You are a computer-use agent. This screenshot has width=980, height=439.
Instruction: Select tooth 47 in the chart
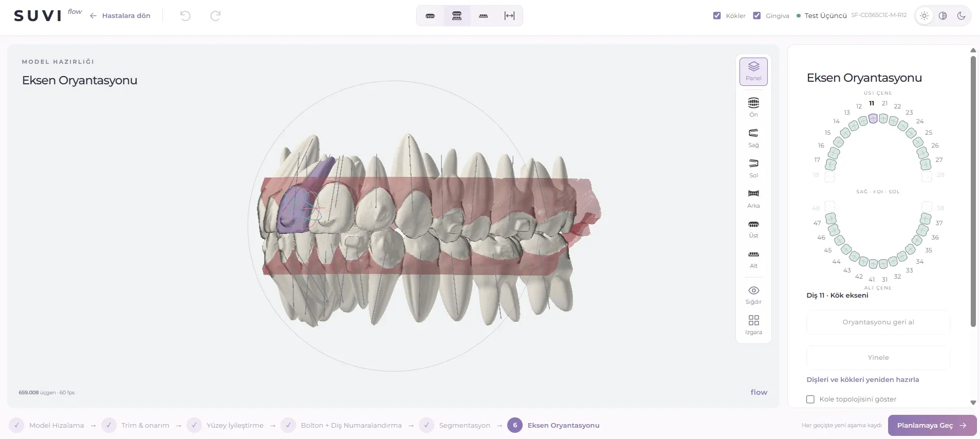click(830, 218)
